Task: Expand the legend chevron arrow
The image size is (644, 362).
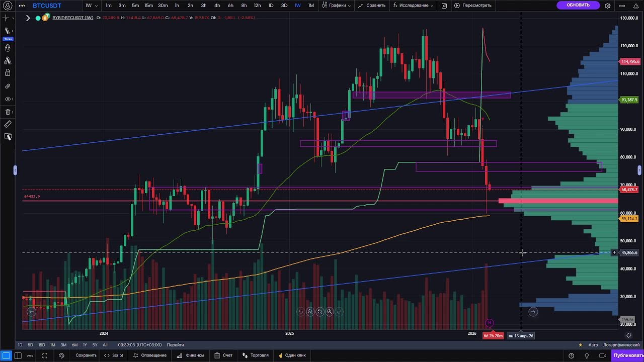Action: point(28,18)
